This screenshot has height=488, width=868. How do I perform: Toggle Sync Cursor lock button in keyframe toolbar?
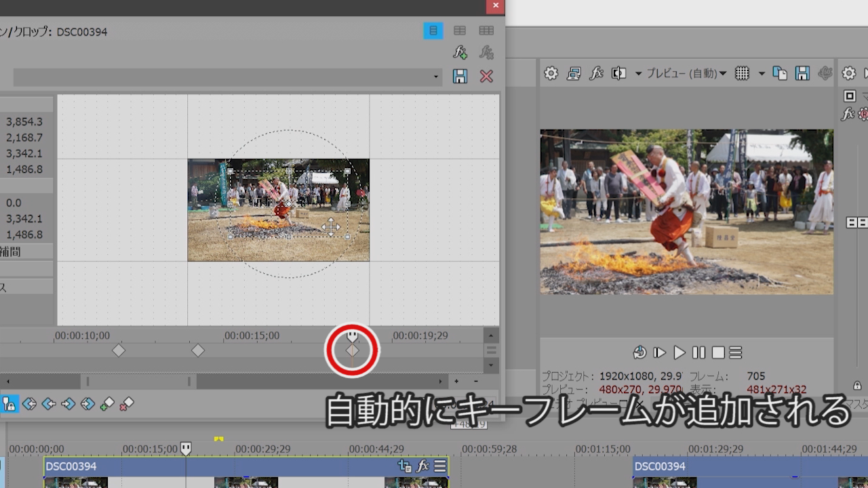click(9, 404)
